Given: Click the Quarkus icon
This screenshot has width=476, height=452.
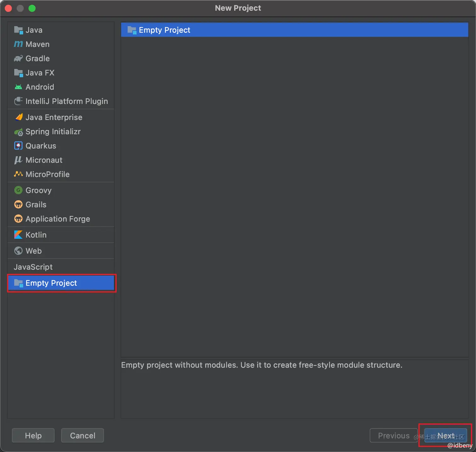Looking at the screenshot, I should 18,146.
